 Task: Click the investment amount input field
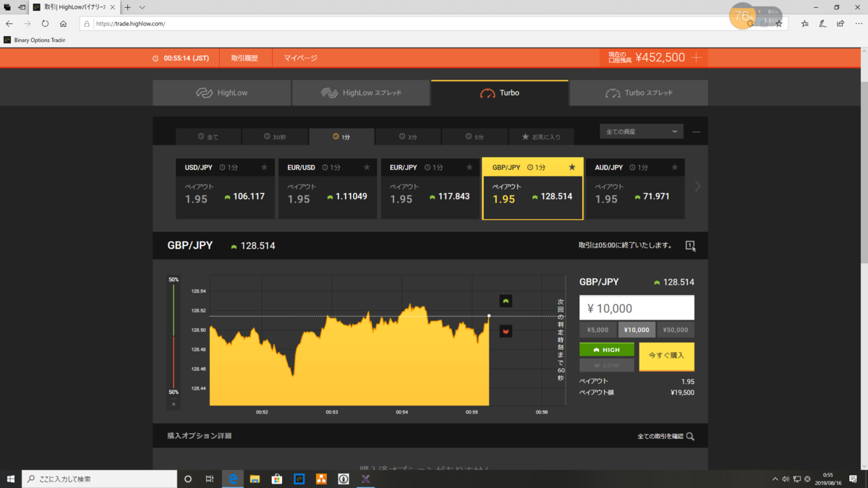[637, 308]
